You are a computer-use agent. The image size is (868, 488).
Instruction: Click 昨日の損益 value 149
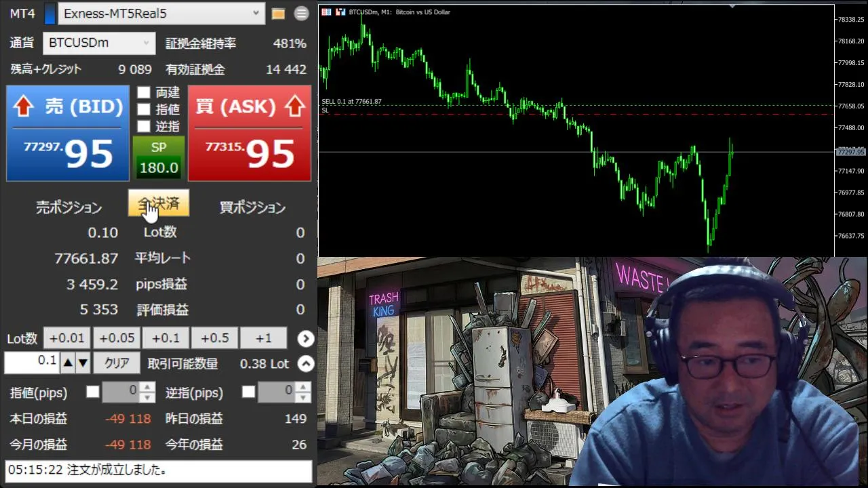pos(295,419)
